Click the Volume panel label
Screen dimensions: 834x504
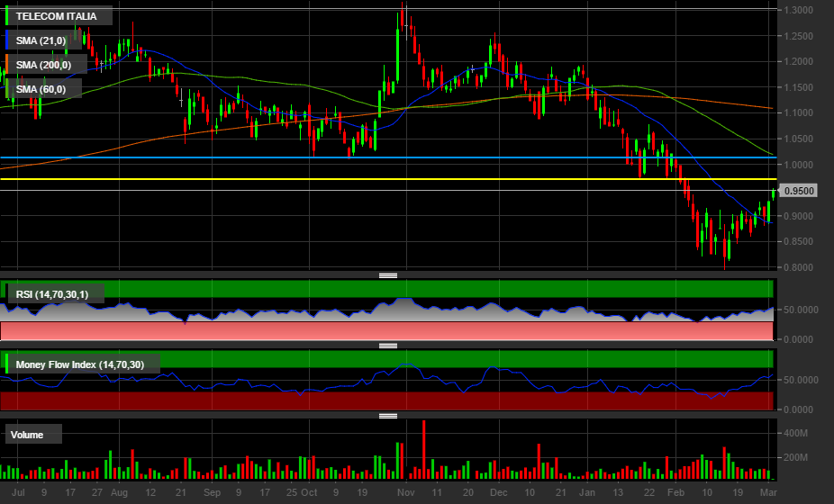coord(27,435)
